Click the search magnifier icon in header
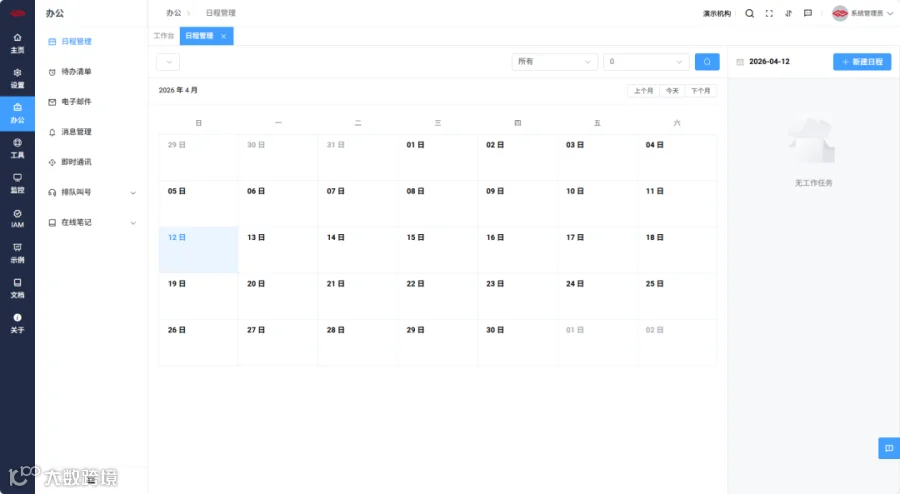Image resolution: width=900 pixels, height=494 pixels. point(750,13)
